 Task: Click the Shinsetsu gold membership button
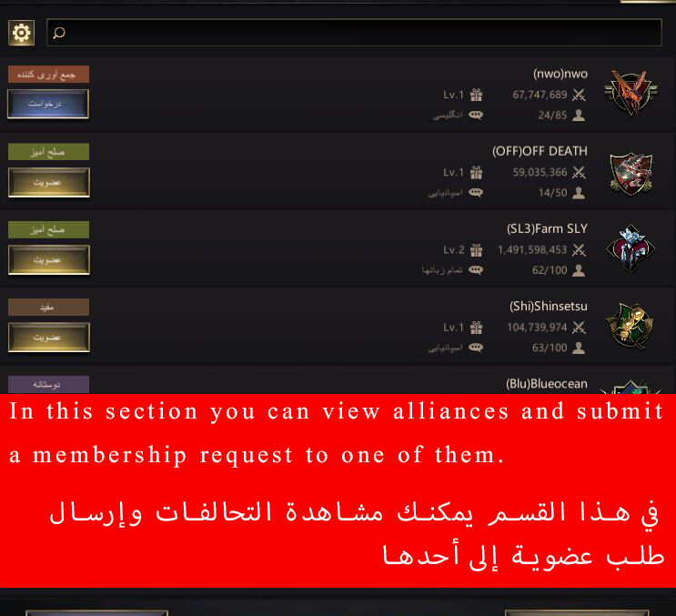[x=49, y=337]
